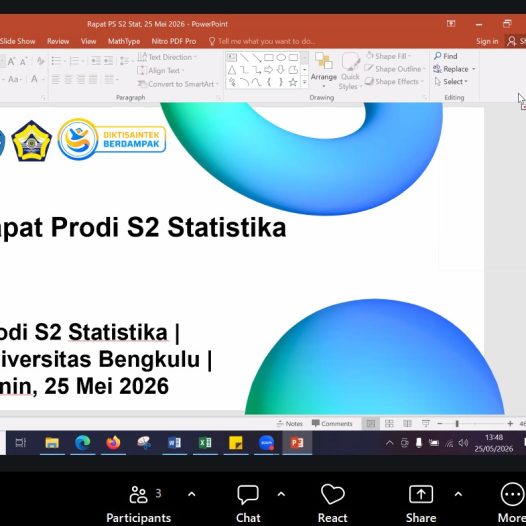This screenshot has height=526, width=526.
Task: Start Slide Show from the status bar
Action: tap(426, 424)
